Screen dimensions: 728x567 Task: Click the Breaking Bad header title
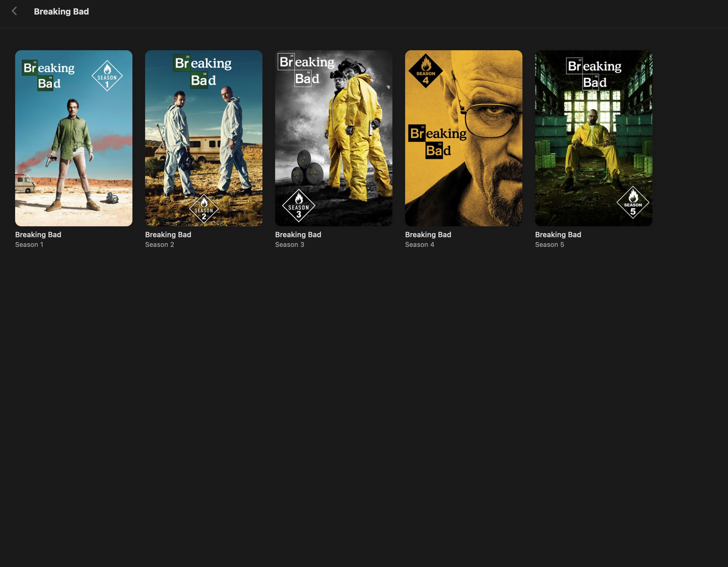61,11
